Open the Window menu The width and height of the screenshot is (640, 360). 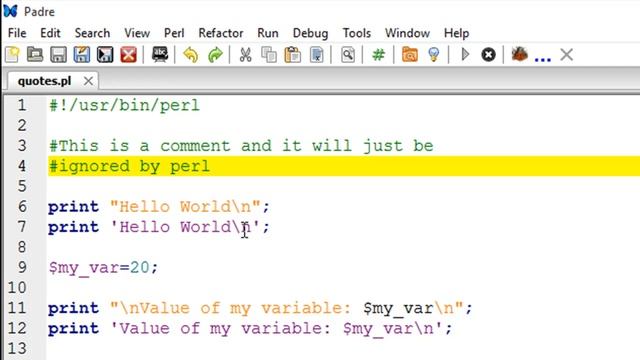click(407, 33)
